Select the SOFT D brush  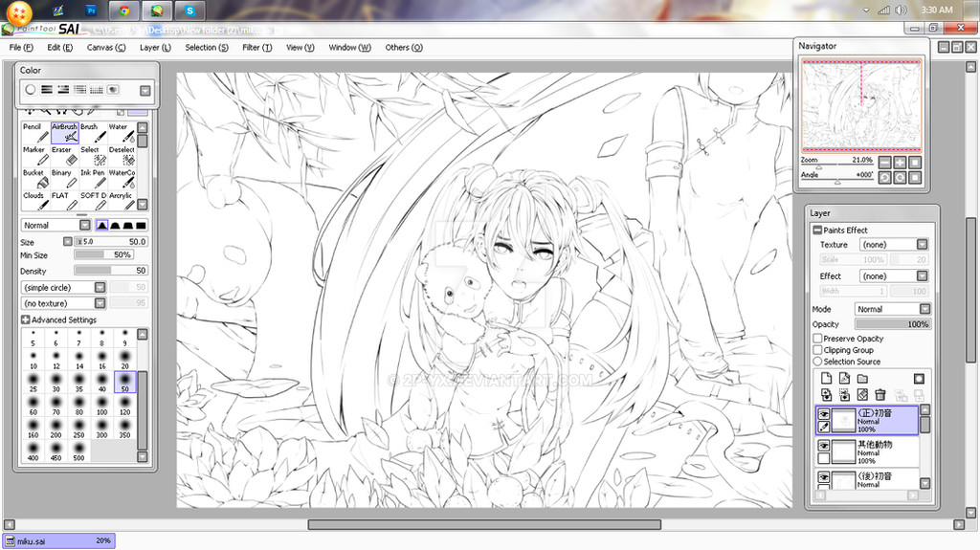(93, 201)
